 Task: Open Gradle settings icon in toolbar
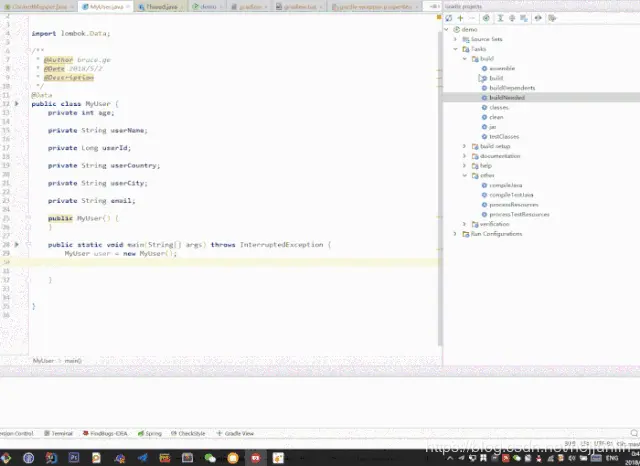(552, 18)
